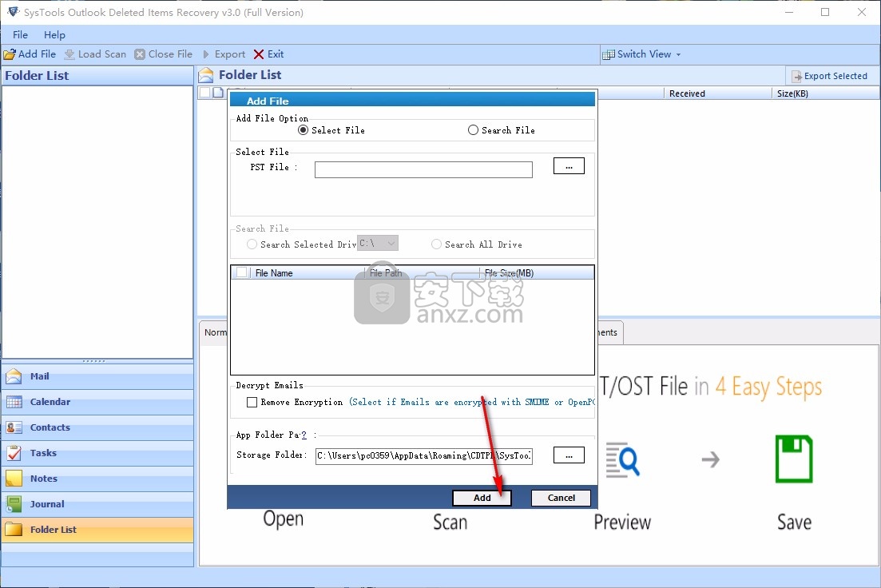Click the Switch View grid icon
Screen dimensions: 881x588
click(608, 54)
